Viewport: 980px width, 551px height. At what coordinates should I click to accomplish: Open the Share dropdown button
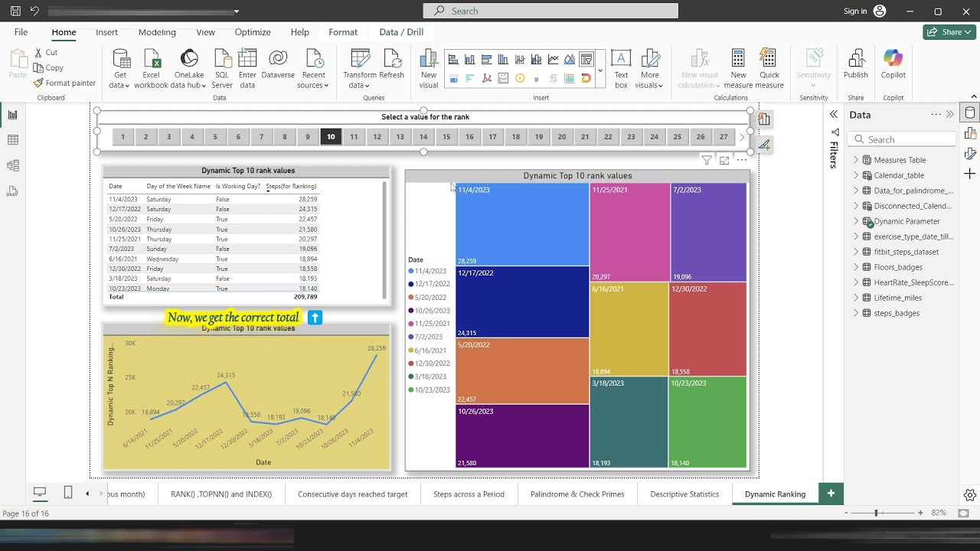948,32
